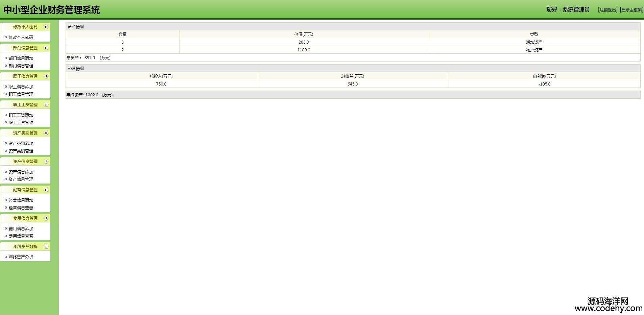Click the 部门信息管理 section header
644x315 pixels.
click(25, 48)
